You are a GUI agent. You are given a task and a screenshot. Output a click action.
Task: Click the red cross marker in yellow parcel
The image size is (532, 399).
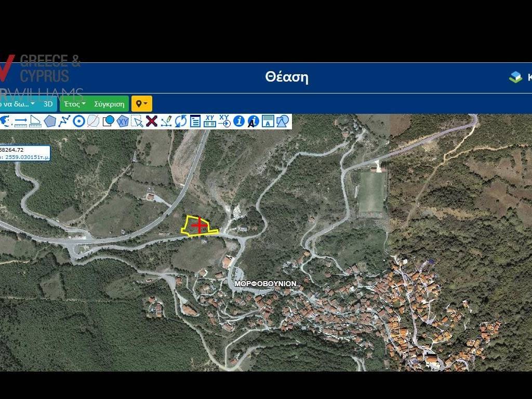point(198,225)
